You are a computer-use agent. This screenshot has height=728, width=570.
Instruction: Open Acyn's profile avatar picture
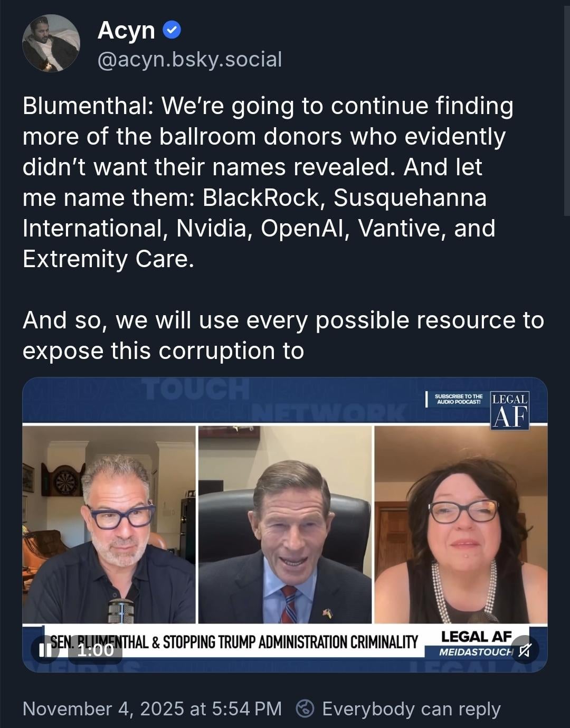click(51, 44)
